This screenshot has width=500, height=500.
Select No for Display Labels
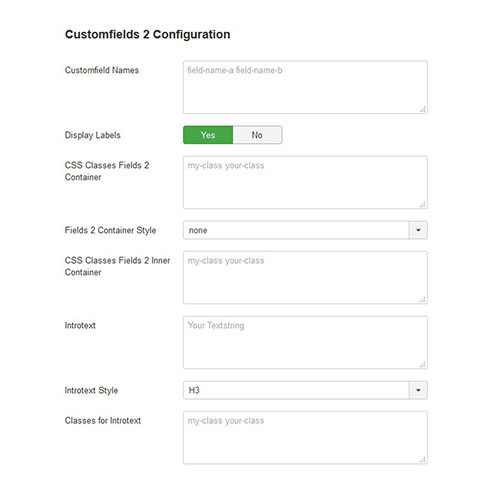pyautogui.click(x=257, y=135)
